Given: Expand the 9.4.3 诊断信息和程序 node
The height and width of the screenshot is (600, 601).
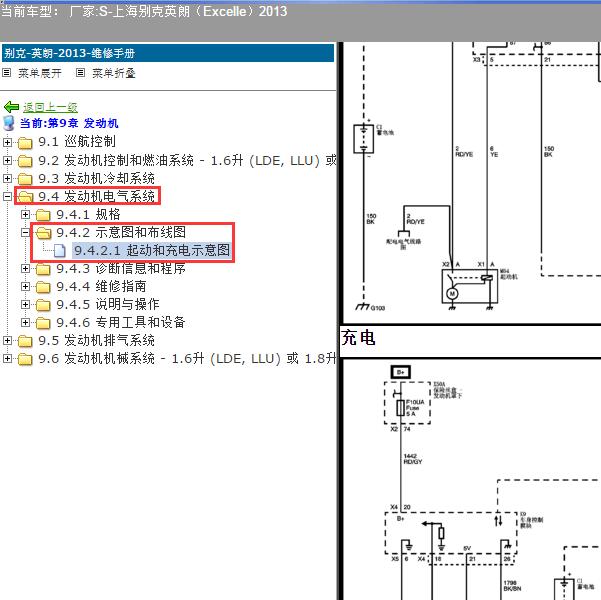Looking at the screenshot, I should pos(25,268).
